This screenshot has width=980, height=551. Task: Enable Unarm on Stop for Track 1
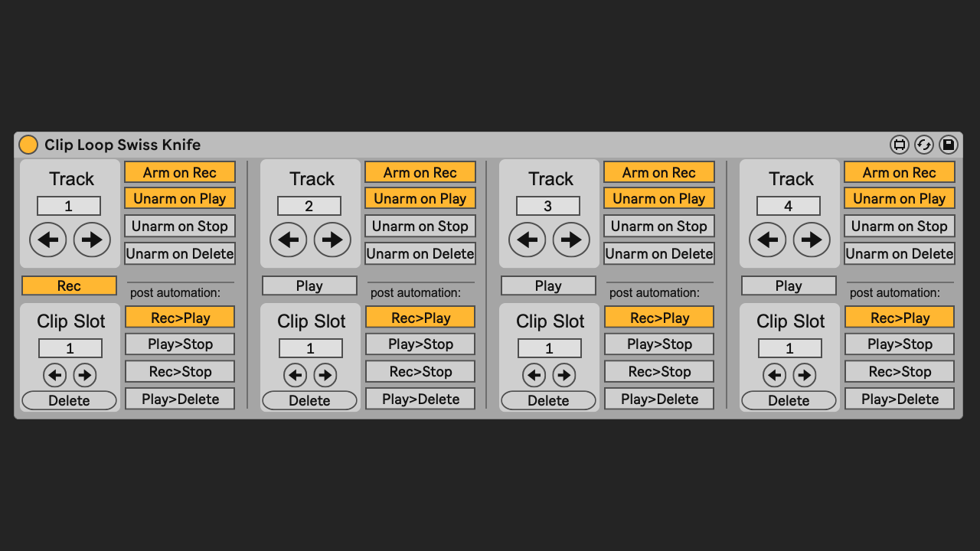(x=180, y=226)
